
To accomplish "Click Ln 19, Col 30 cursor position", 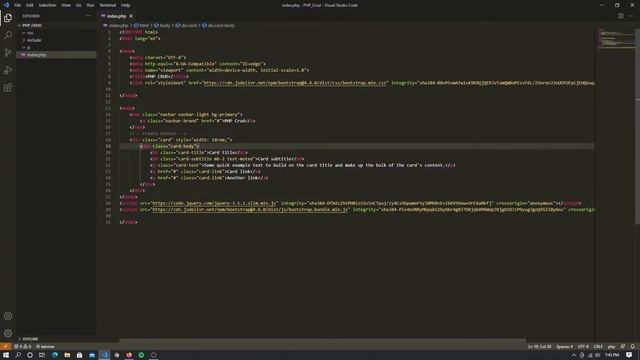I will click(539, 347).
